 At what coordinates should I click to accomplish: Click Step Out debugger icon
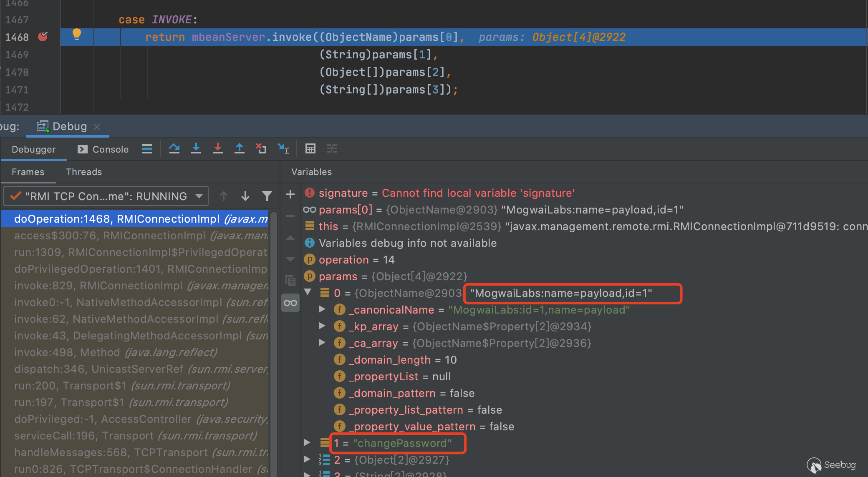coord(239,148)
